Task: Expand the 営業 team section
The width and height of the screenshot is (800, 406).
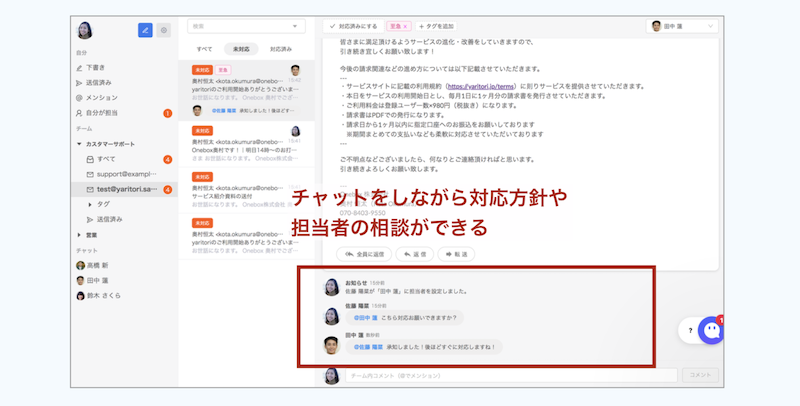Action: 79,234
